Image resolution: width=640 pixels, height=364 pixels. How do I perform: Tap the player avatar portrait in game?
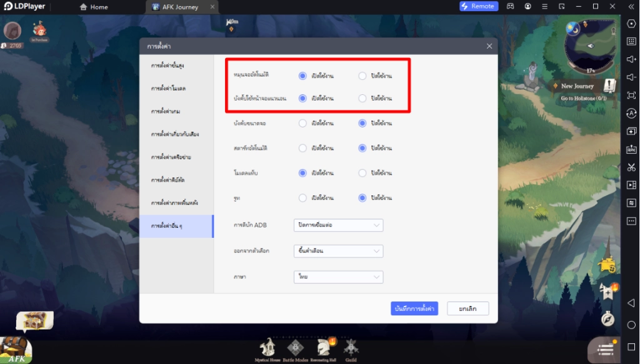(x=12, y=31)
